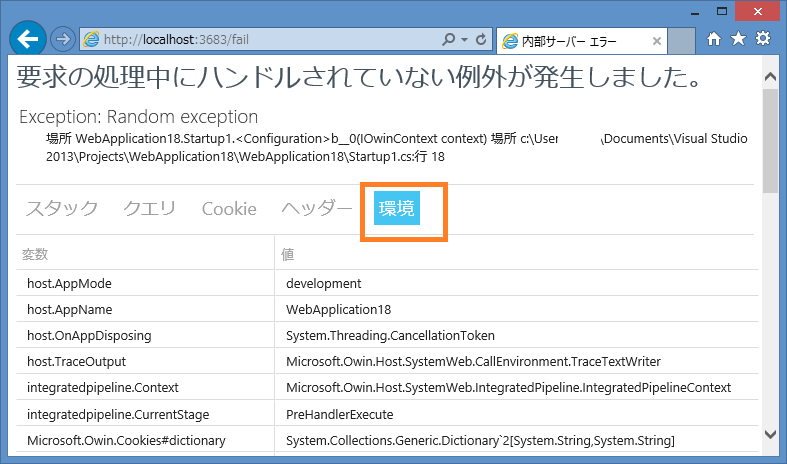Minimize the browser window

(x=695, y=12)
